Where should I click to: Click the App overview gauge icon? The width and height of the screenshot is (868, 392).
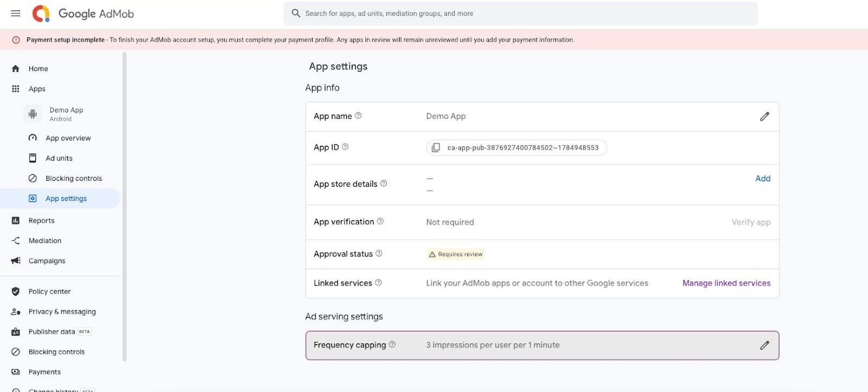(33, 138)
